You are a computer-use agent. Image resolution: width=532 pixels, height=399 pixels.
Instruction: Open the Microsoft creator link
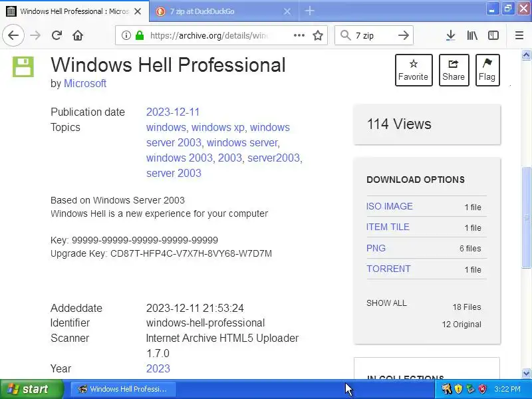pyautogui.click(x=85, y=83)
